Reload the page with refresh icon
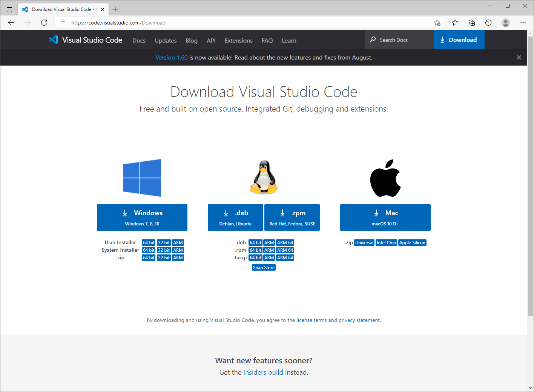This screenshot has height=392, width=534. tap(44, 23)
